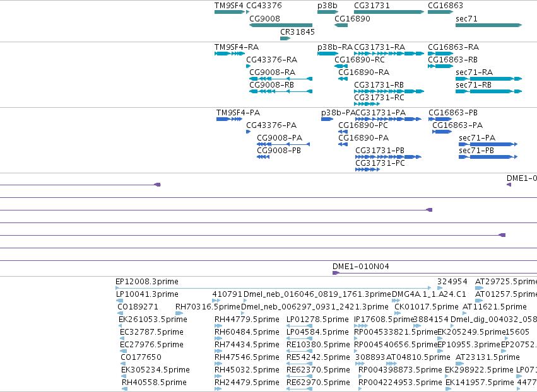This screenshot has width=537, height=392.
Task: Click the EK298922.5prime EST label
Action: click(479, 370)
